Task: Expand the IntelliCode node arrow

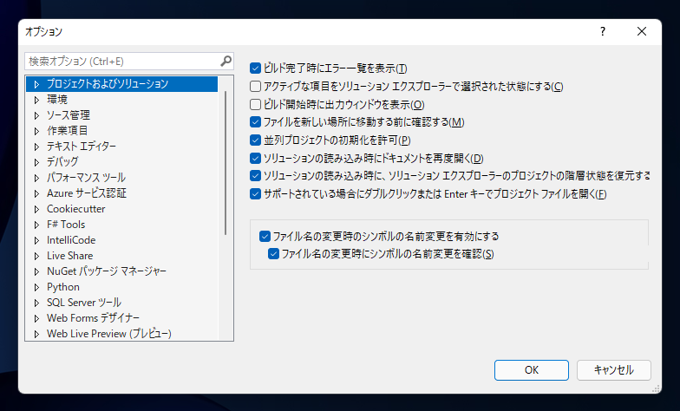Action: [x=36, y=240]
